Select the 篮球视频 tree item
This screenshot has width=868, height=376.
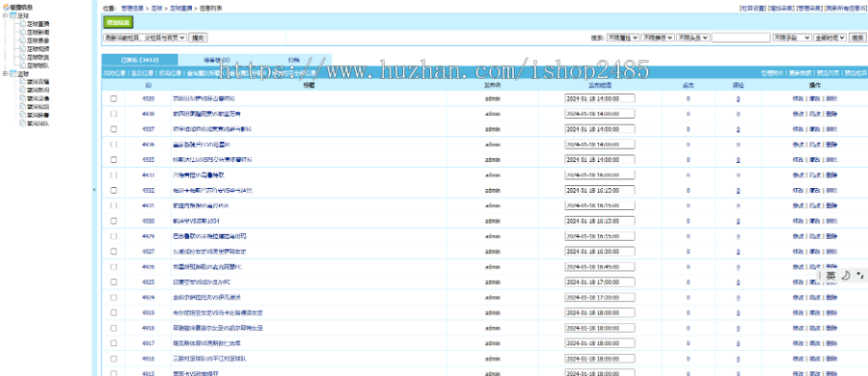pos(38,106)
